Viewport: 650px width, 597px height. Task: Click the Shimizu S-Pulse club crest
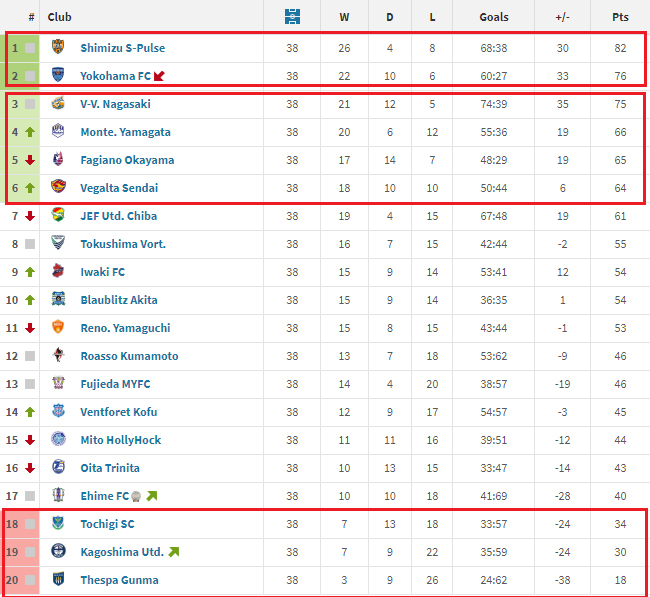click(x=59, y=47)
